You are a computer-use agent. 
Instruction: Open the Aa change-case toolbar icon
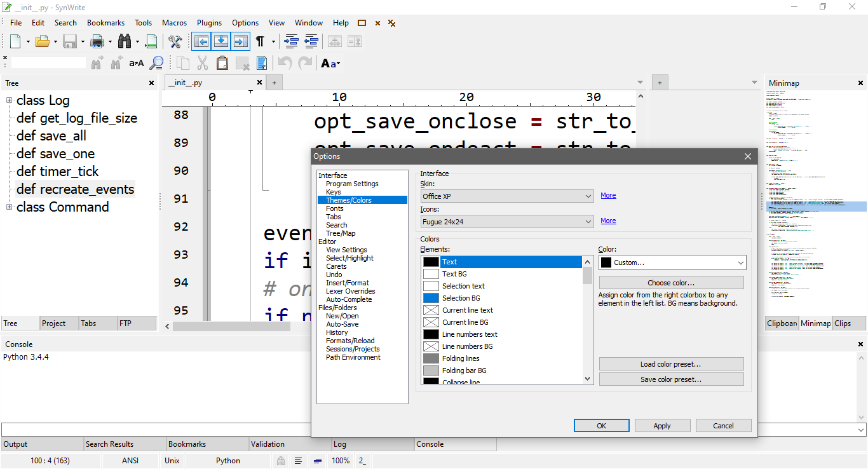[329, 63]
